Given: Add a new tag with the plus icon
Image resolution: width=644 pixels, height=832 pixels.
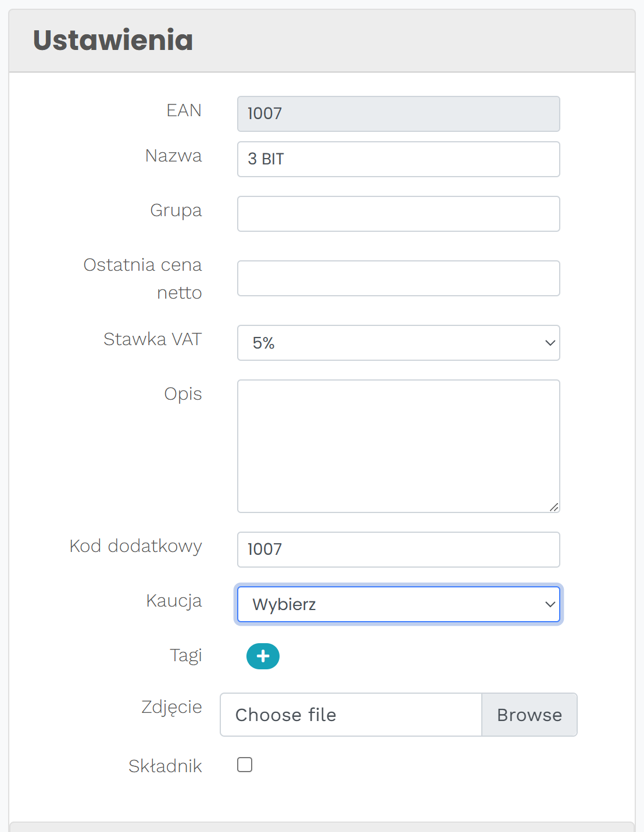Looking at the screenshot, I should click(263, 657).
